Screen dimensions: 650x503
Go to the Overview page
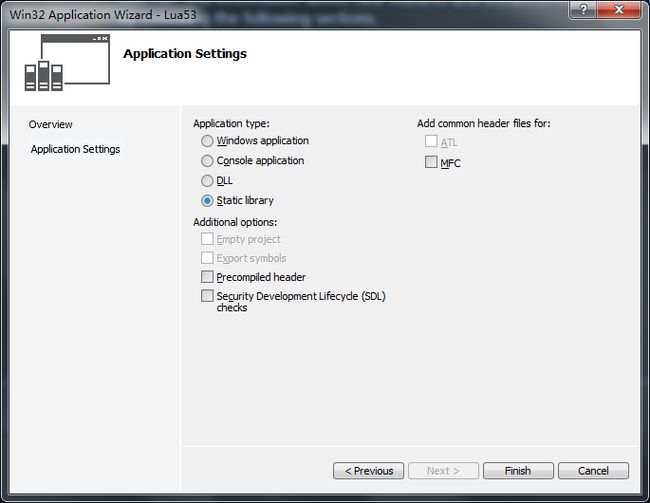pos(51,124)
